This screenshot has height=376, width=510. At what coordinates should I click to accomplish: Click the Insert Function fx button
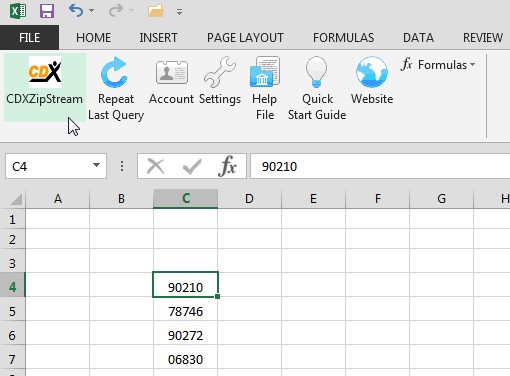[x=228, y=166]
